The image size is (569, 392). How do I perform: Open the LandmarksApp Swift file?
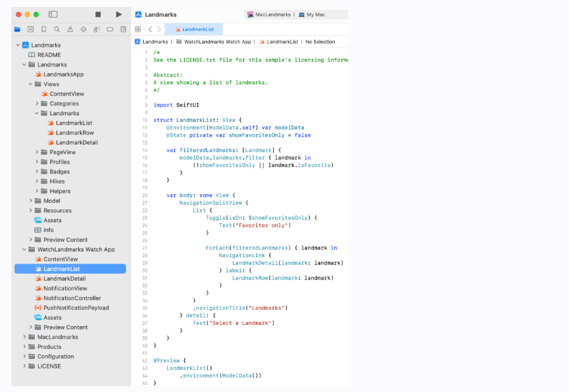(59, 75)
